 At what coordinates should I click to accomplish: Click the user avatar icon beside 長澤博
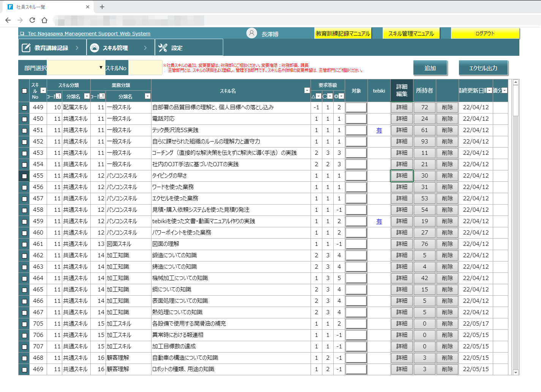pos(251,33)
